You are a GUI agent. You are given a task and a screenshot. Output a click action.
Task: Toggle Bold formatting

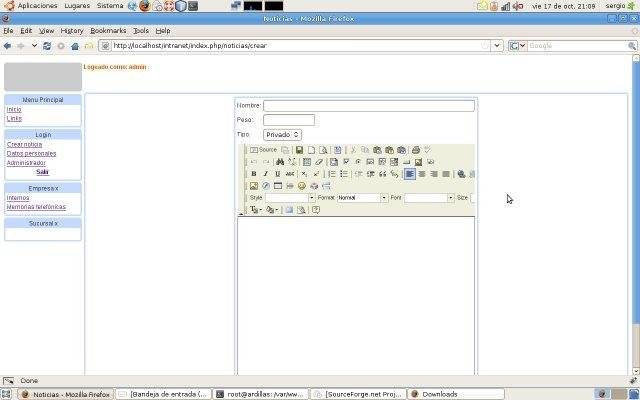253,174
